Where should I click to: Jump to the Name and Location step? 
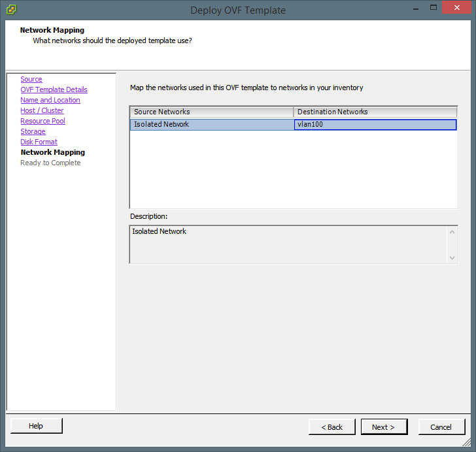tap(50, 100)
